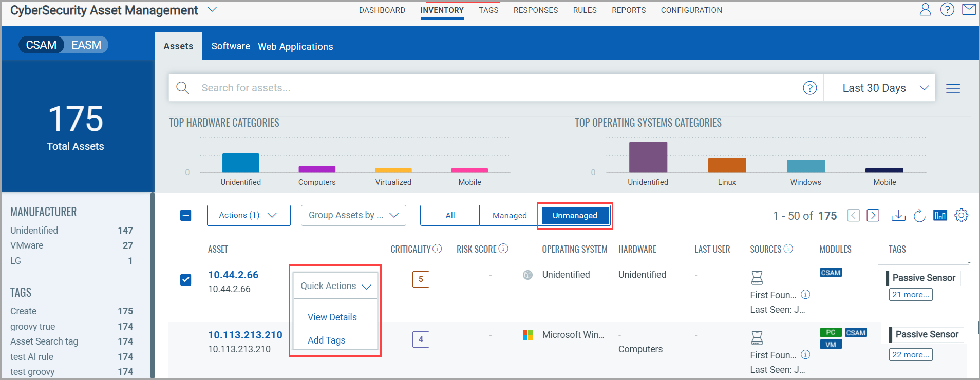This screenshot has height=380, width=980.
Task: Click the orange Linux OS bar
Action: pos(727,165)
